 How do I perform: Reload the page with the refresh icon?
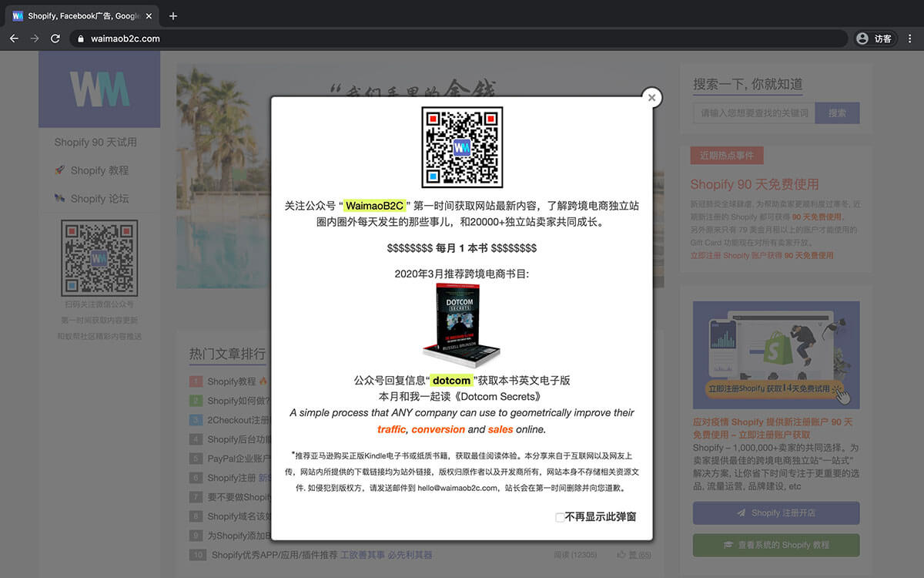[55, 39]
